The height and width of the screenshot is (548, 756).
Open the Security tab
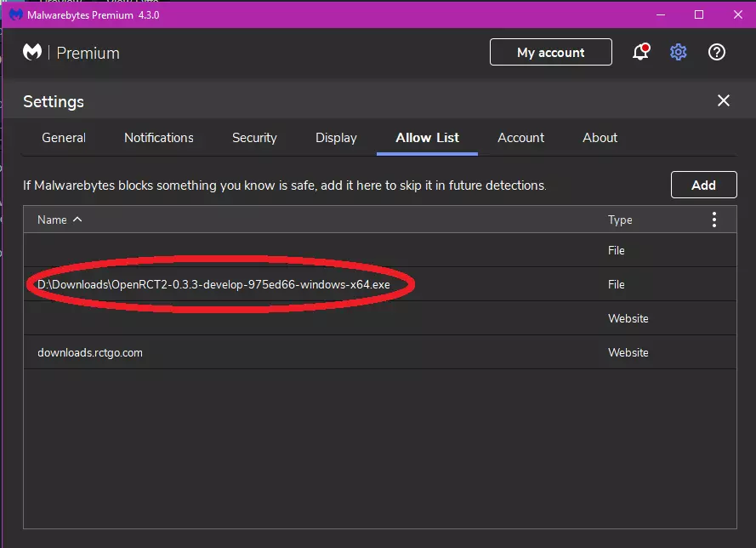(254, 138)
